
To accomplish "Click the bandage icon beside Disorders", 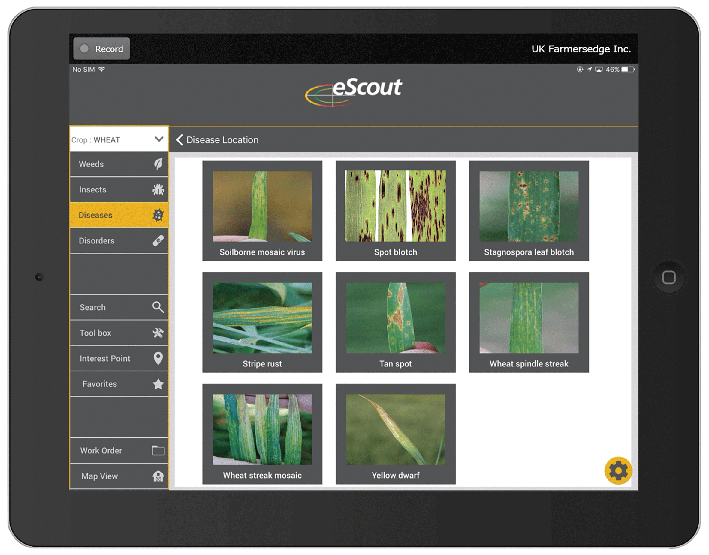I will (x=158, y=241).
